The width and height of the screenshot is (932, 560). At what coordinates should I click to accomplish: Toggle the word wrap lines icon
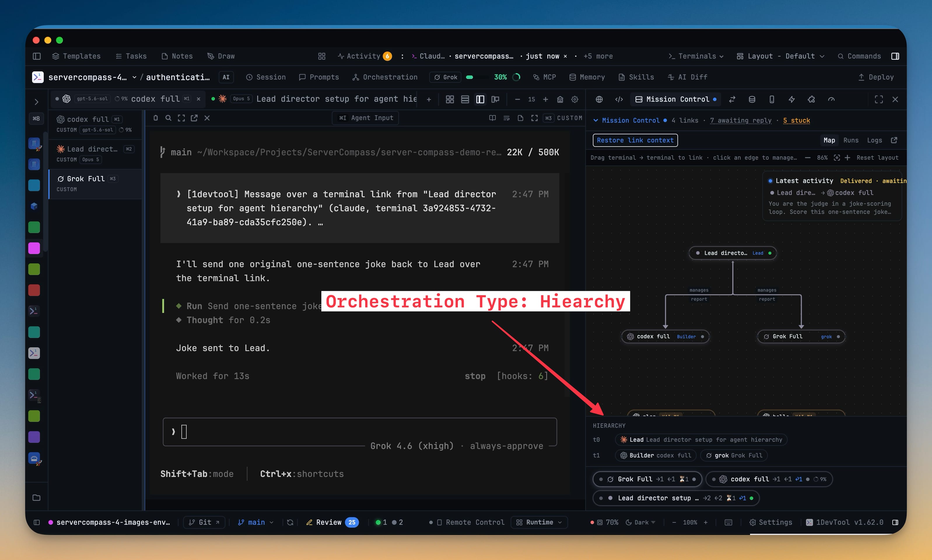(507, 118)
